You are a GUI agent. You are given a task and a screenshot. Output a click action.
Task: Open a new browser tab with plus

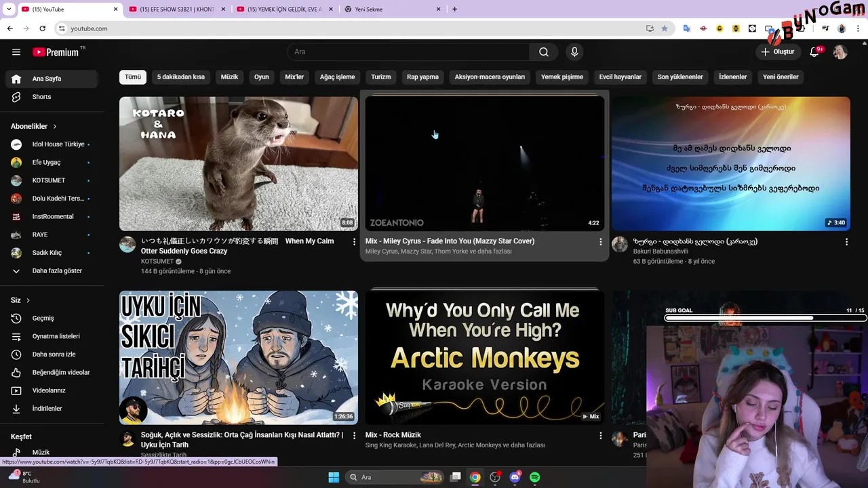(x=454, y=9)
